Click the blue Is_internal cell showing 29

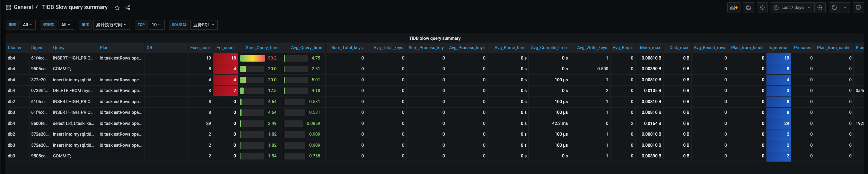(779, 123)
